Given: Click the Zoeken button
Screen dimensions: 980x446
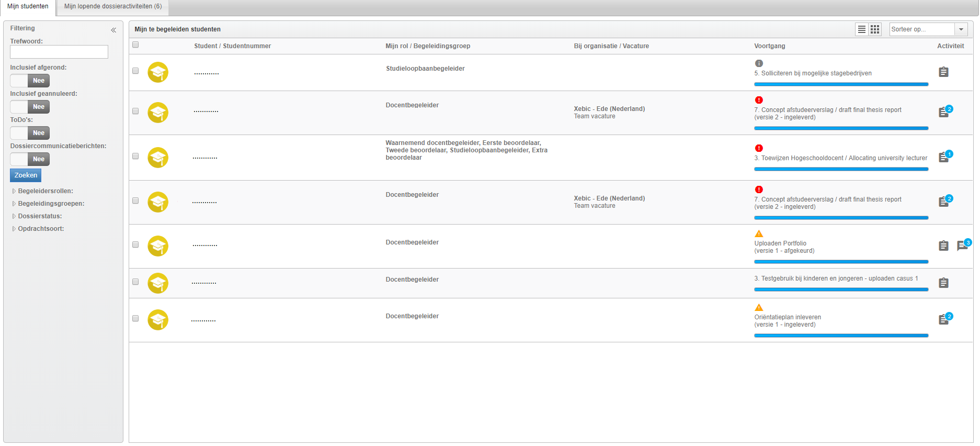Looking at the screenshot, I should 26,175.
